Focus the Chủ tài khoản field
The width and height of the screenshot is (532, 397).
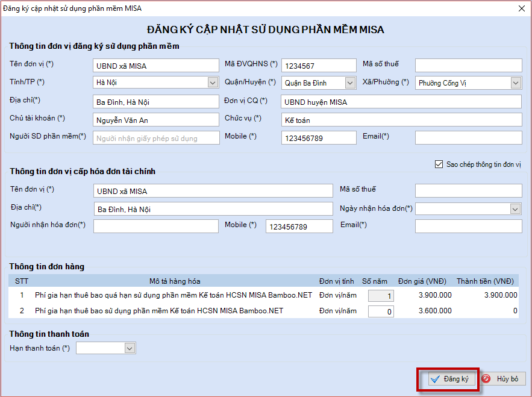tap(155, 119)
